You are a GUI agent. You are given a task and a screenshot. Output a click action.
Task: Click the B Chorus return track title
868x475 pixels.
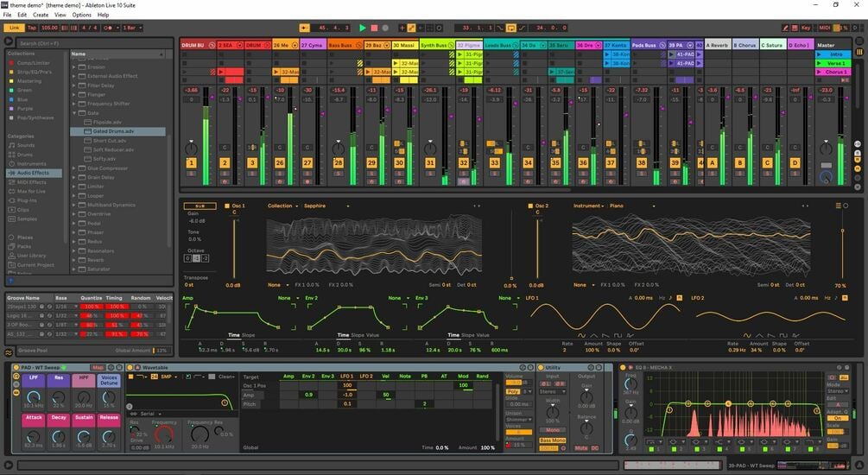(745, 46)
